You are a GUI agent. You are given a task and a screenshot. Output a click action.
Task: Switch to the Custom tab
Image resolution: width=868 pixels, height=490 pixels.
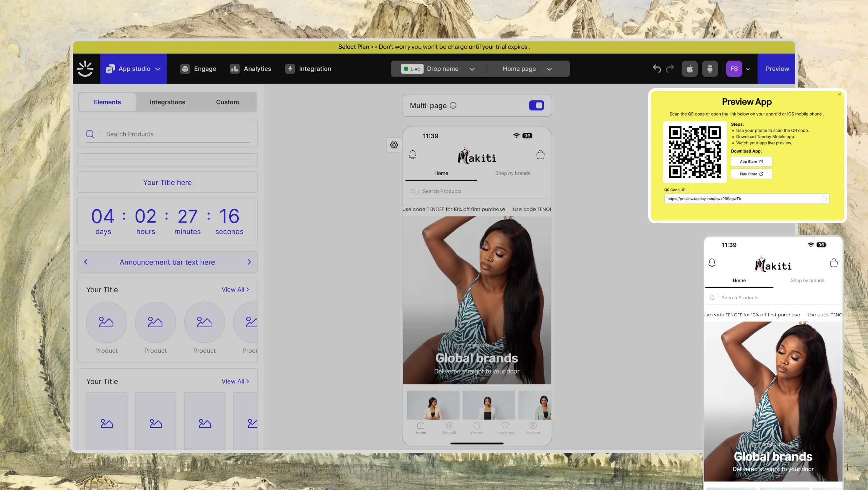pos(227,102)
